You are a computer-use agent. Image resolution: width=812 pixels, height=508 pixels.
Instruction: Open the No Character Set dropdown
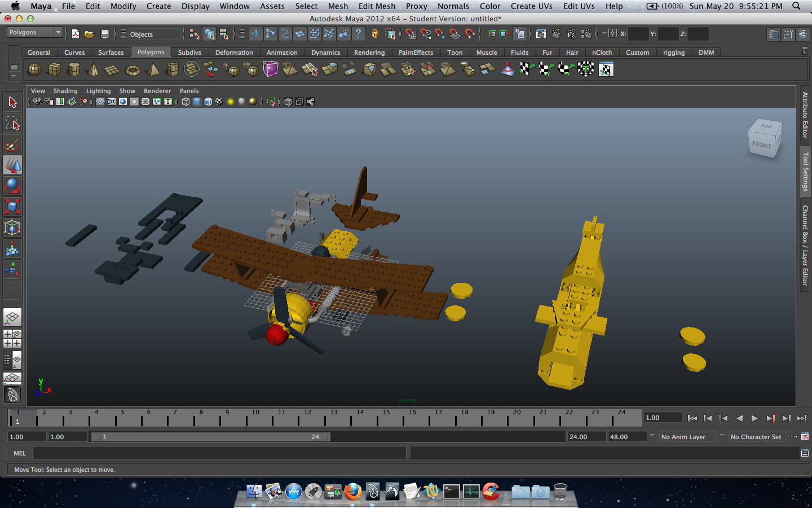[756, 437]
